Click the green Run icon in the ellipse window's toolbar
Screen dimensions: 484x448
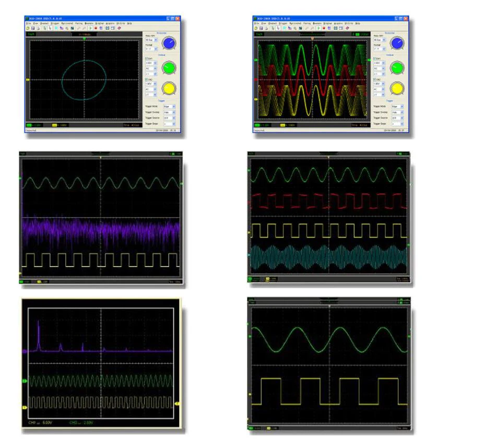(x=90, y=28)
